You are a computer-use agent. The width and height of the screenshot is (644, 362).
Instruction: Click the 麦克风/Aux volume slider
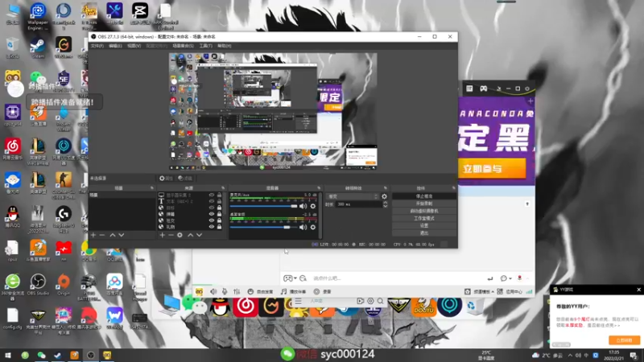pos(263,206)
